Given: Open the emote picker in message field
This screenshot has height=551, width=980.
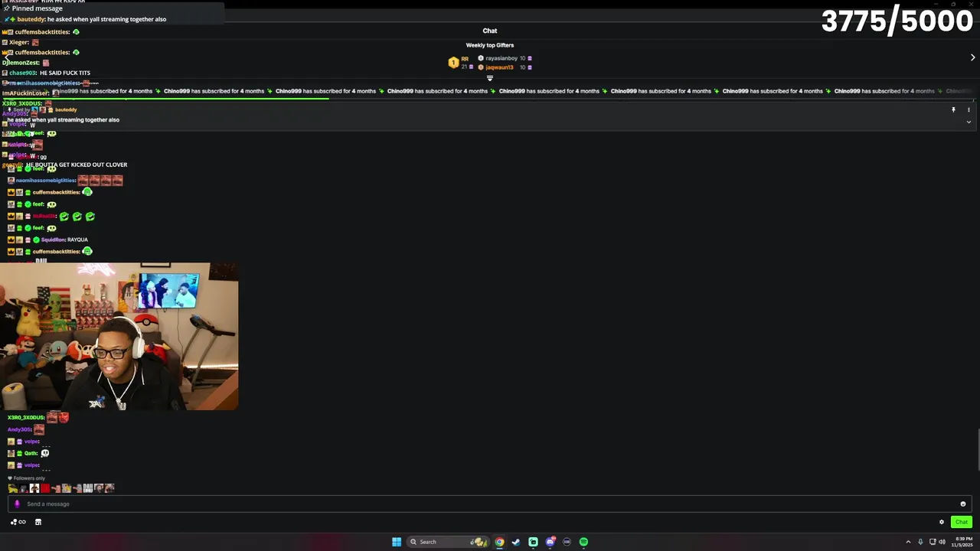Looking at the screenshot, I should coord(963,504).
